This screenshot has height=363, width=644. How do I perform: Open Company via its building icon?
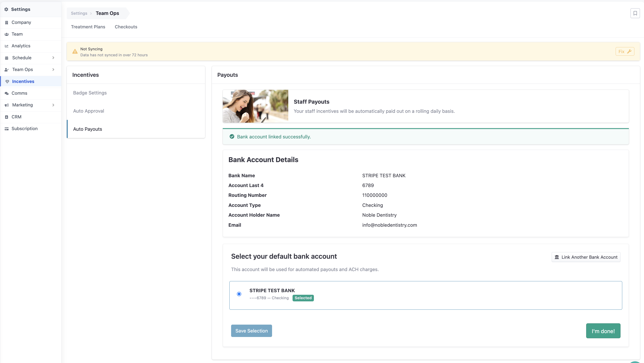pos(7,22)
